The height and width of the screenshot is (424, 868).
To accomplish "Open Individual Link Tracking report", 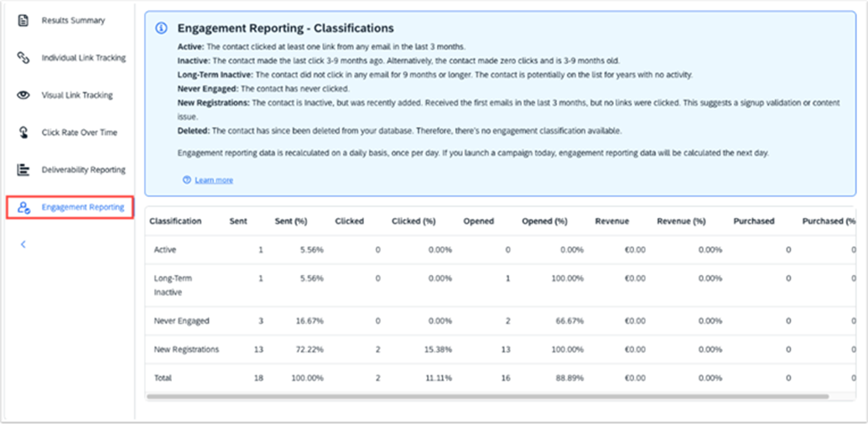I will pyautogui.click(x=84, y=58).
